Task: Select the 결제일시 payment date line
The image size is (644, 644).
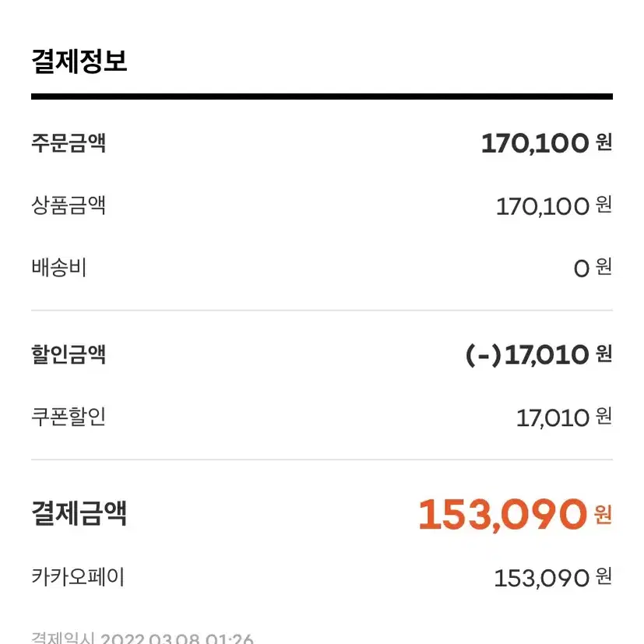Action: (x=143, y=638)
